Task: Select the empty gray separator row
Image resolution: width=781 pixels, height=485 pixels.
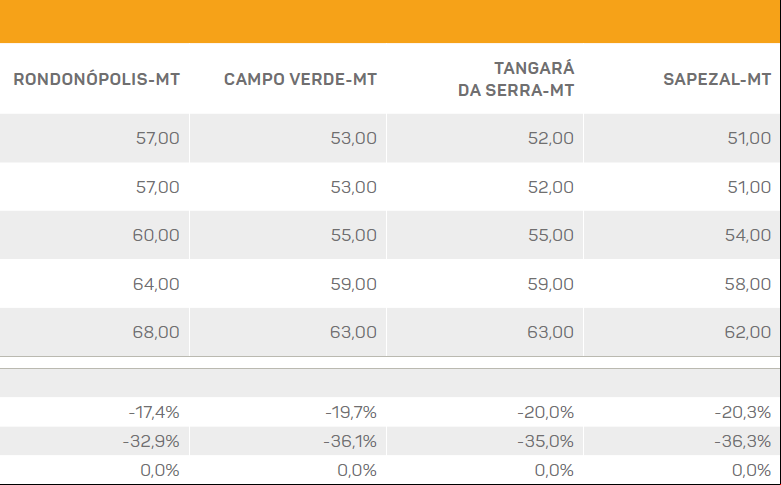Action: [x=390, y=383]
